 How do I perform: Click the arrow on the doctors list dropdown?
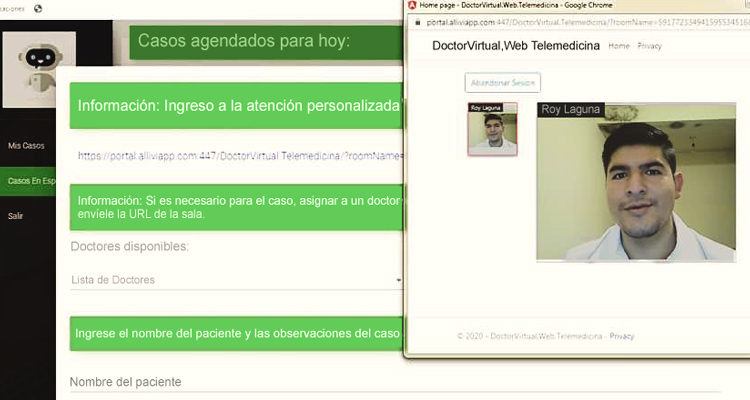point(398,281)
